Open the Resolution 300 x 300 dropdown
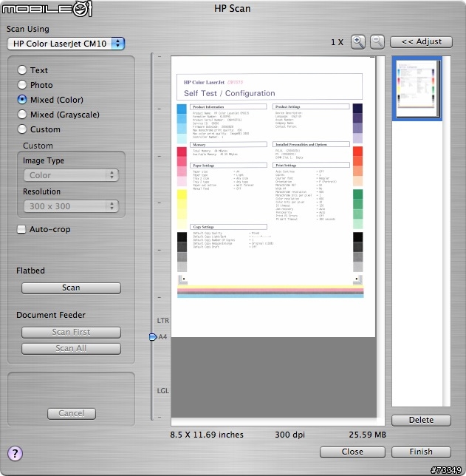466x476 pixels. (x=71, y=206)
